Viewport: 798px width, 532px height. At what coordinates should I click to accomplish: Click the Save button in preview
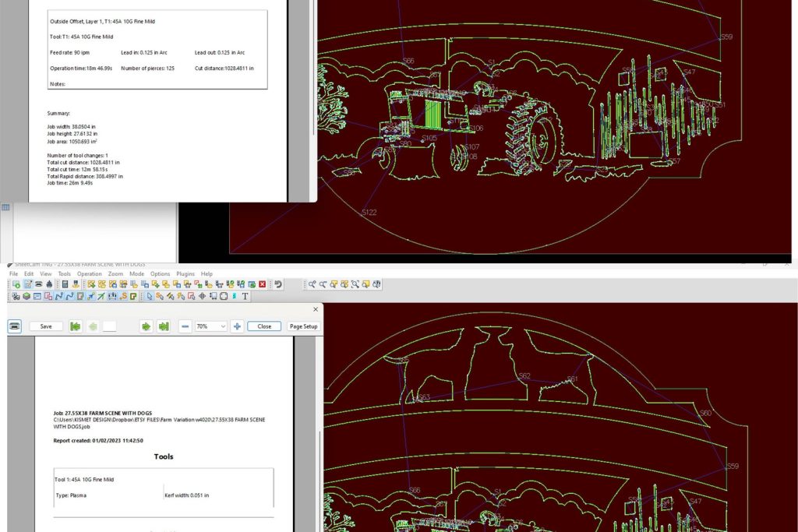coord(46,326)
